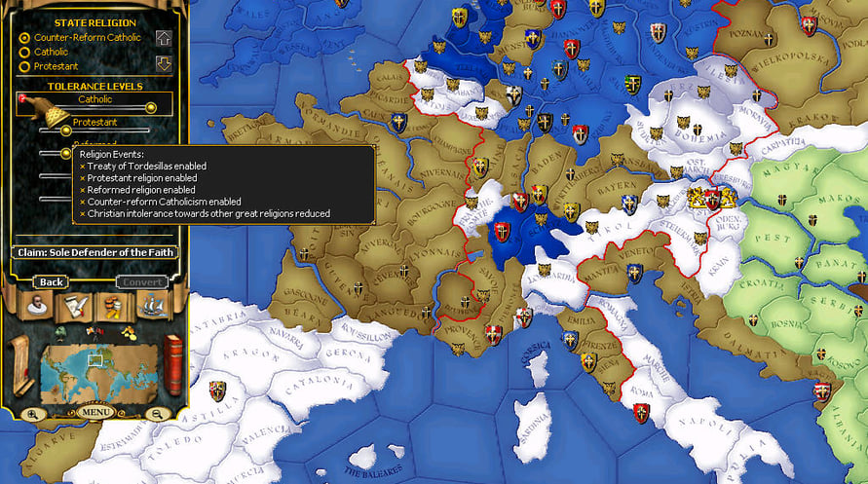Select the eagle emblem in Tirol
The width and height of the screenshot is (868, 484).
(591, 228)
